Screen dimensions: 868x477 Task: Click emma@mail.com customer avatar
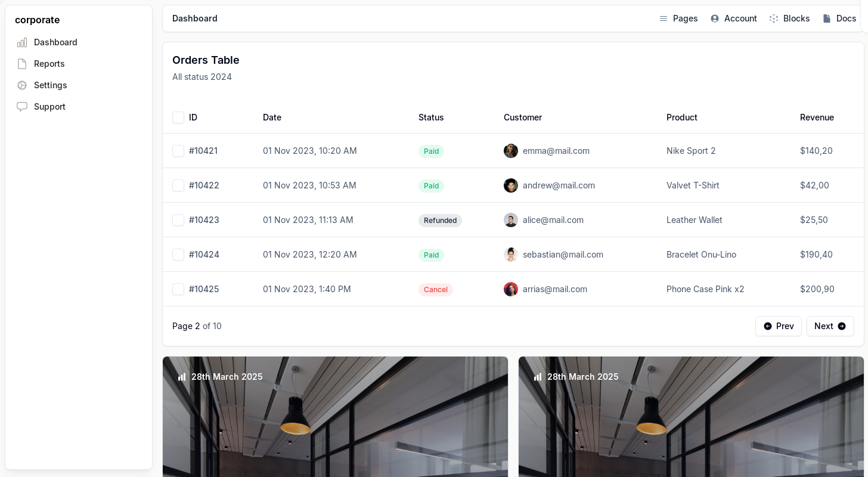(511, 151)
